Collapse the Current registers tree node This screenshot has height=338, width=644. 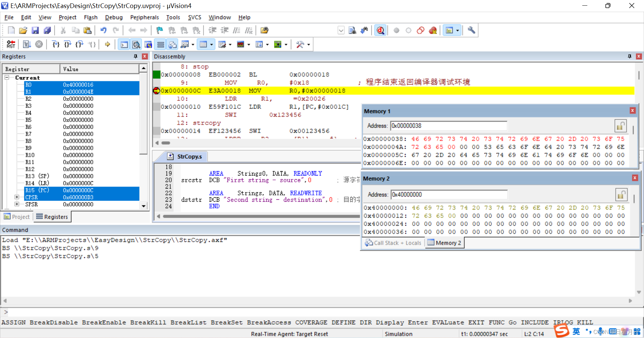tap(7, 77)
